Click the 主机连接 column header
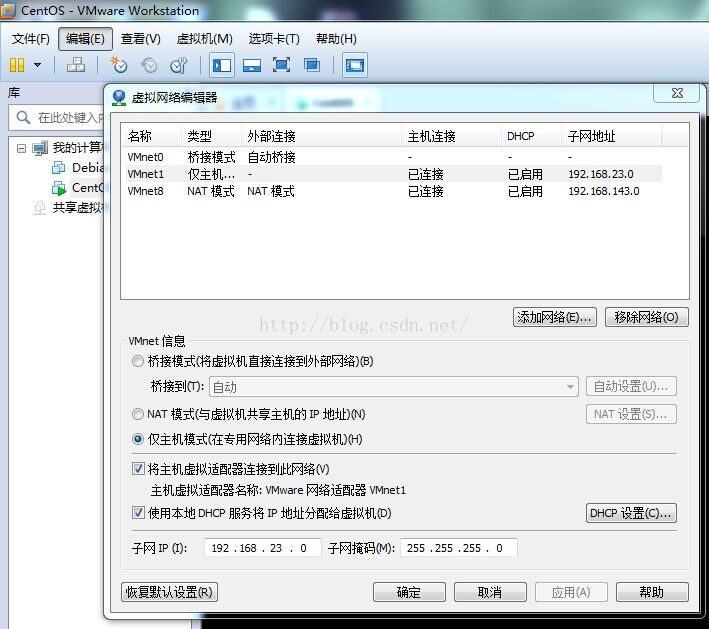Viewport: 709px width, 629px height. (x=451, y=136)
